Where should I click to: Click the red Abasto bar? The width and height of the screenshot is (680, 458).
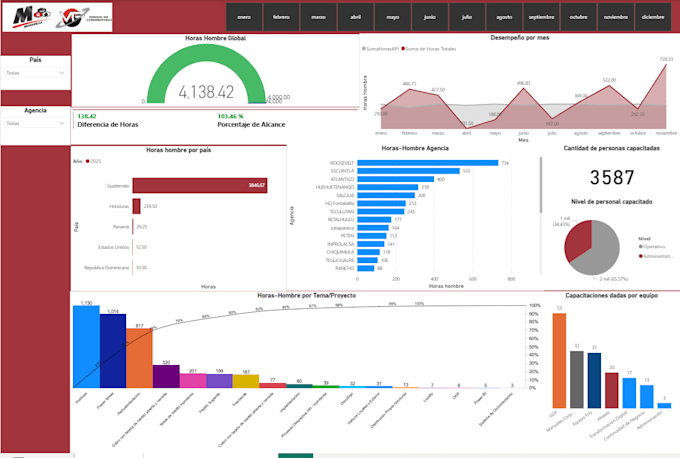(611, 390)
